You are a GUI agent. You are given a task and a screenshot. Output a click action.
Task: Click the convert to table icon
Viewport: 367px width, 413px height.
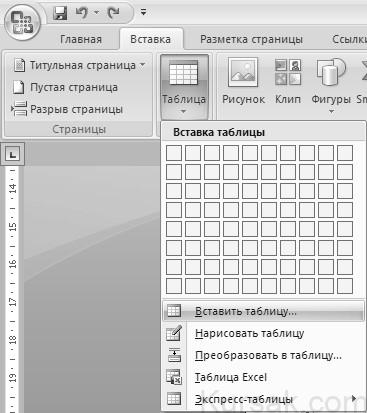pos(174,355)
